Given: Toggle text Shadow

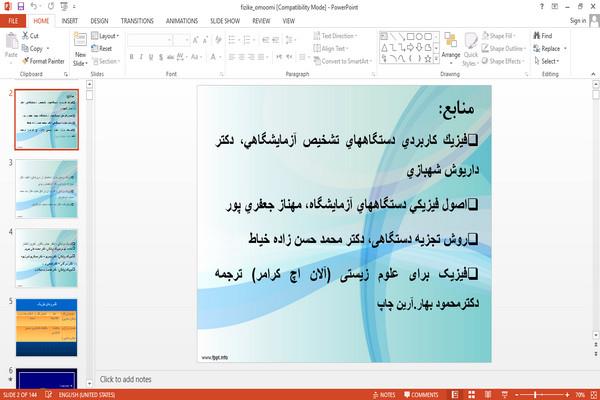Looking at the screenshot, I should (x=161, y=57).
